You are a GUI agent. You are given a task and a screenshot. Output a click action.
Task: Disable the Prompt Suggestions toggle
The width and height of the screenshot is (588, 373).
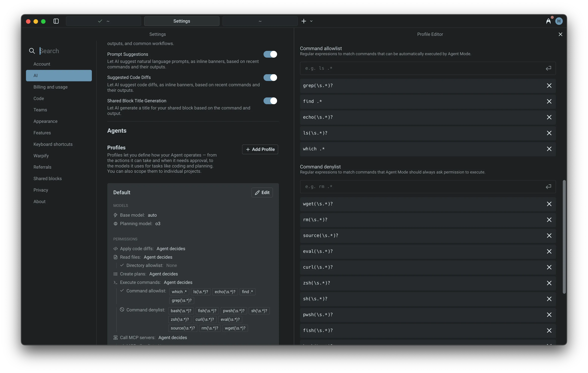[270, 54]
